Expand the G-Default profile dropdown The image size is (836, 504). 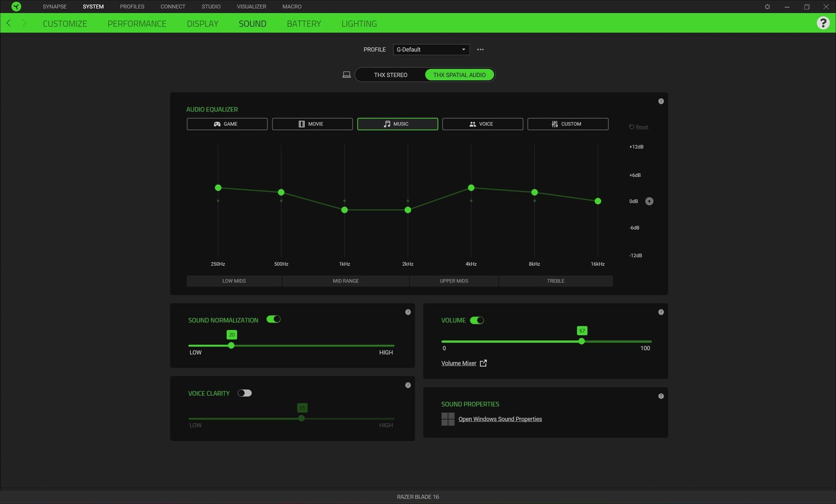click(431, 50)
